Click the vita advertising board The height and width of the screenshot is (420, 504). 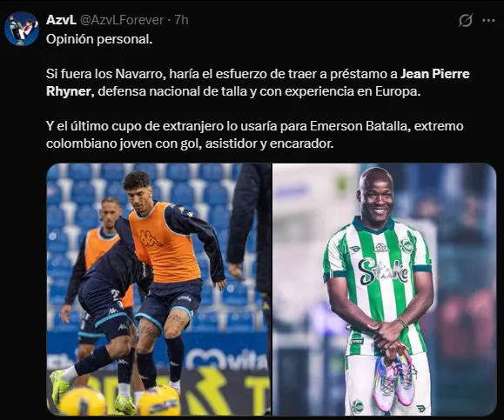[x=226, y=359]
